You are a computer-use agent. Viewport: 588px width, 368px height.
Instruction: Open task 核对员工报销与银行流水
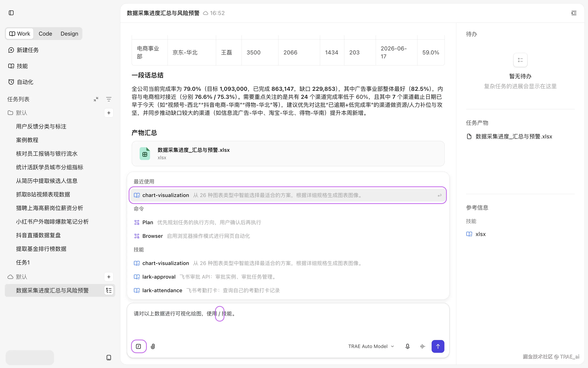[47, 154]
